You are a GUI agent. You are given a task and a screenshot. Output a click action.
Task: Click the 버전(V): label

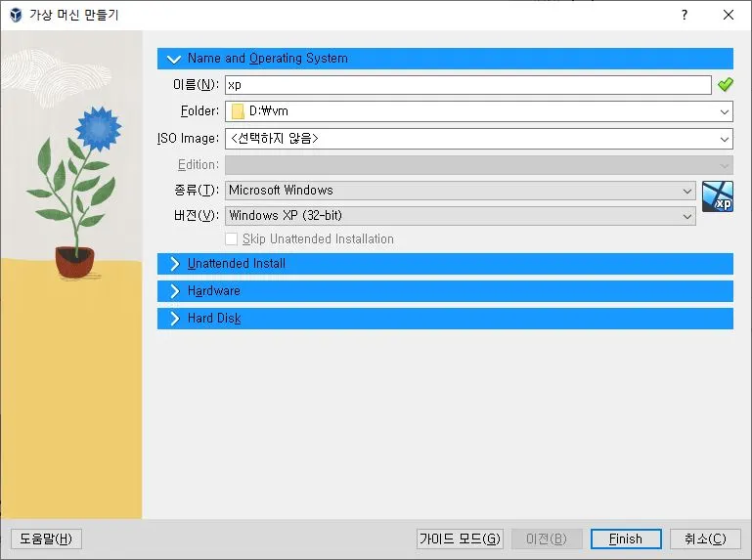pyautogui.click(x=197, y=216)
